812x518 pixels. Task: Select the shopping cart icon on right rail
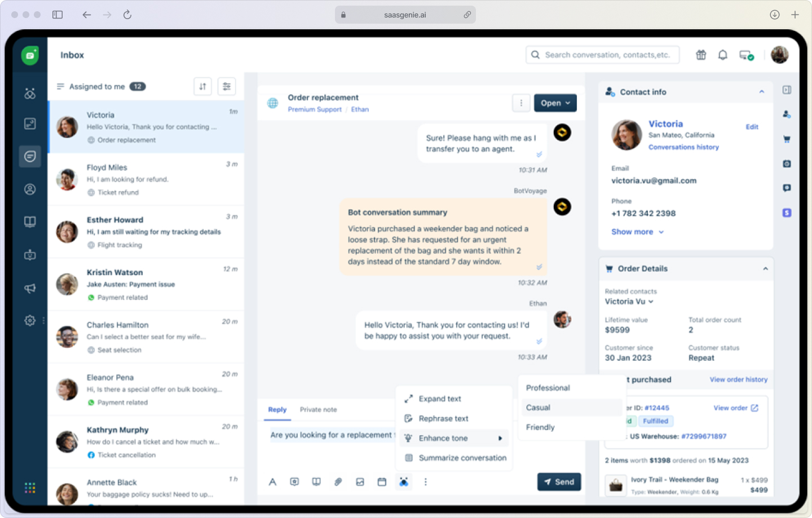787,139
